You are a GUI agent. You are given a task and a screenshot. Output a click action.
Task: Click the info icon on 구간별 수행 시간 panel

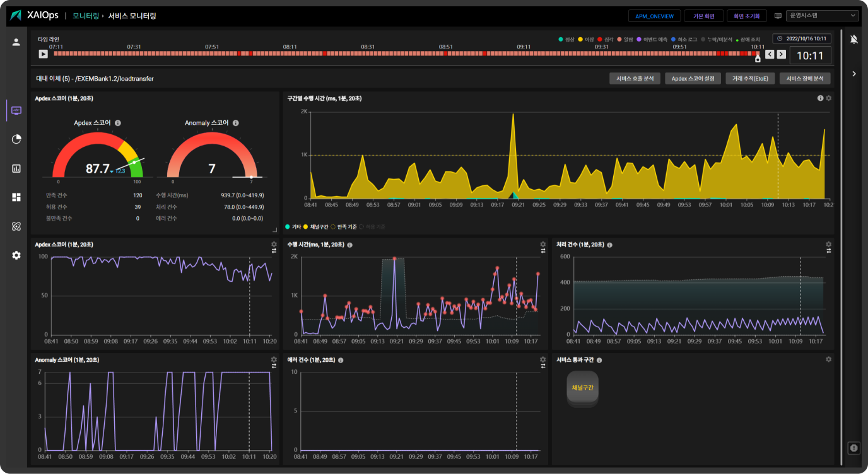[821, 98]
